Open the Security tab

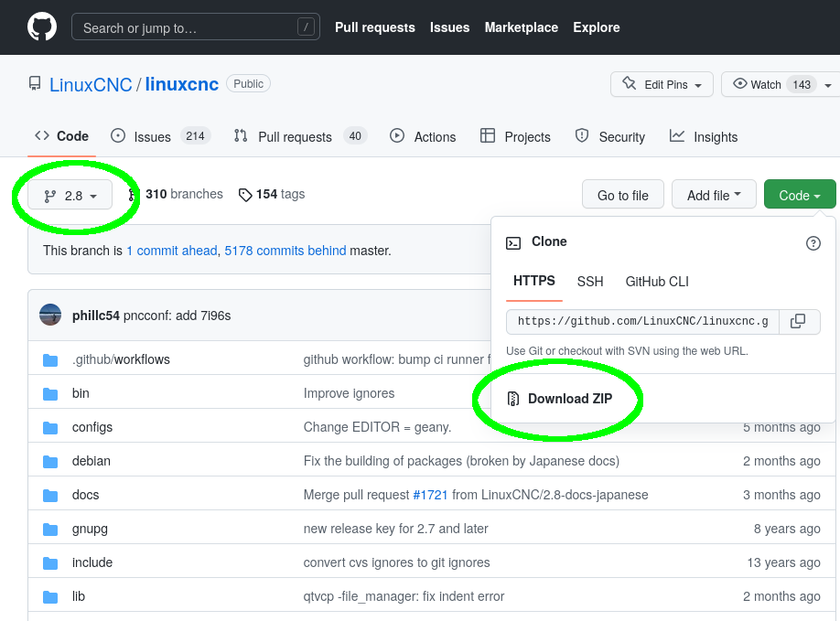(609, 136)
